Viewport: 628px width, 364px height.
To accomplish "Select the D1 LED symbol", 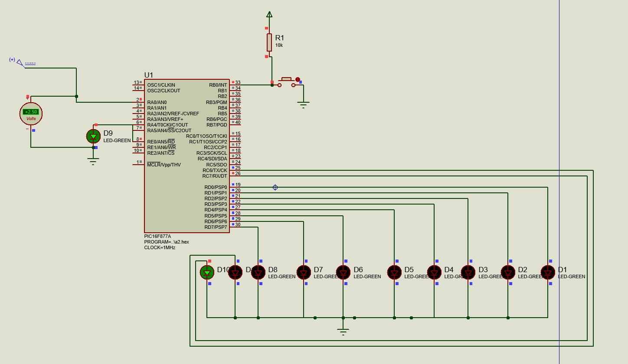I will [x=548, y=272].
